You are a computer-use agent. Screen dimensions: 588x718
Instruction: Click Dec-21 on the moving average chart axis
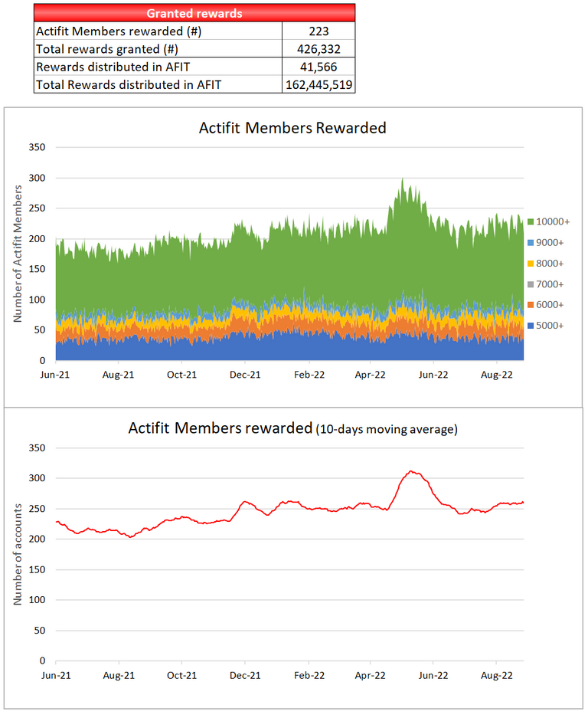(x=245, y=675)
